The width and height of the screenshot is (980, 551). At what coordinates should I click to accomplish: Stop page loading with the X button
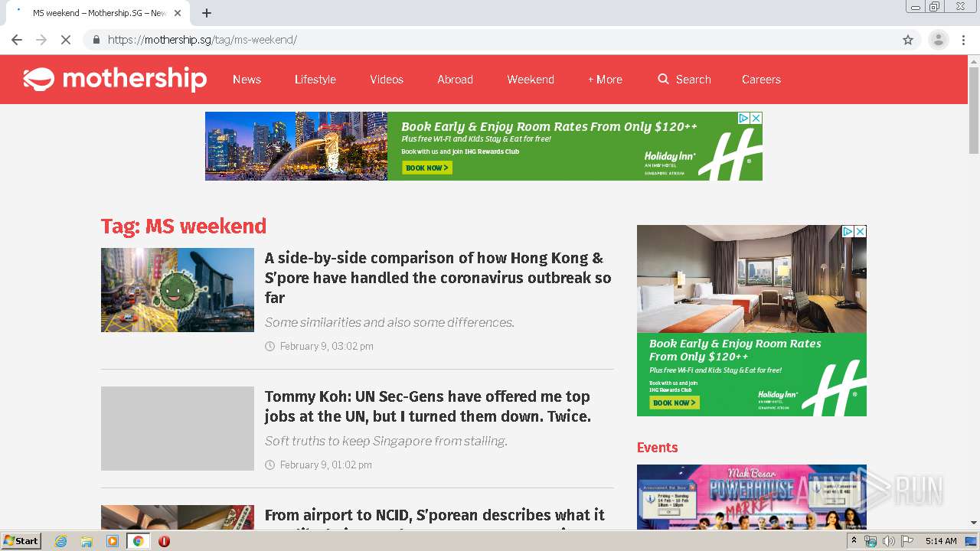click(66, 40)
